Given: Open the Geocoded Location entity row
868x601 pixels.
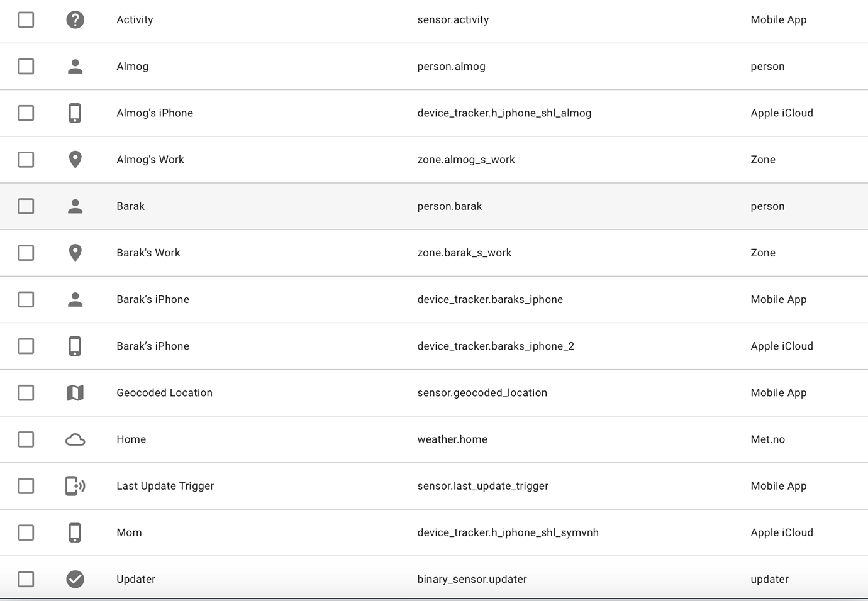Looking at the screenshot, I should click(x=164, y=393).
